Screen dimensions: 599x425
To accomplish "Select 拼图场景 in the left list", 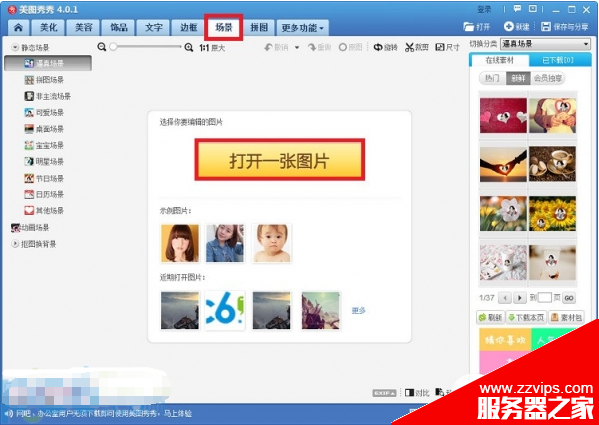I will coord(44,80).
